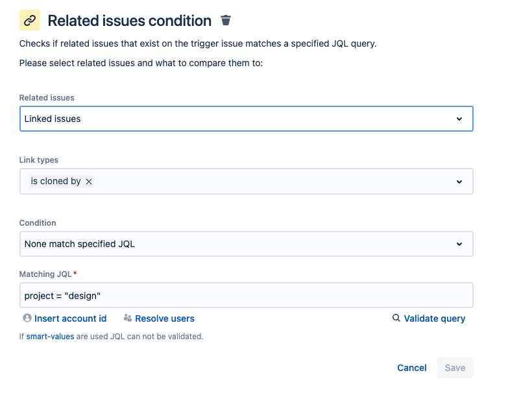Remove the 'is cloned by' link type
532x395 pixels.
tap(90, 182)
